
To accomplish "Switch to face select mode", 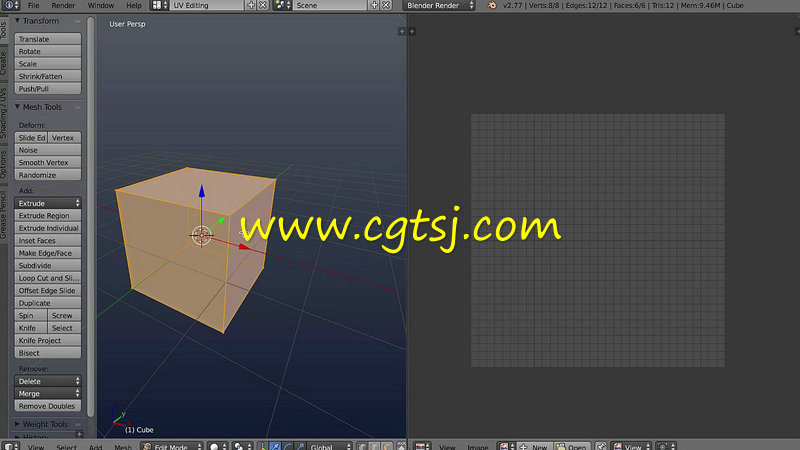I will click(x=387, y=446).
